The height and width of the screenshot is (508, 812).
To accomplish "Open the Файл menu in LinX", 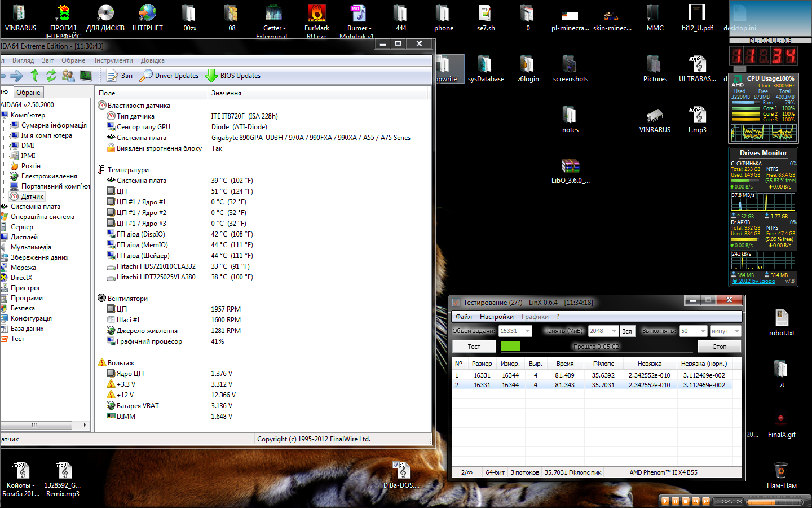I will 464,317.
